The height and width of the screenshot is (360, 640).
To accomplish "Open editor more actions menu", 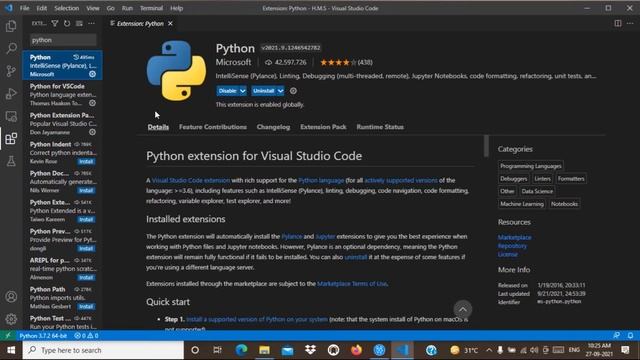I will click(630, 23).
